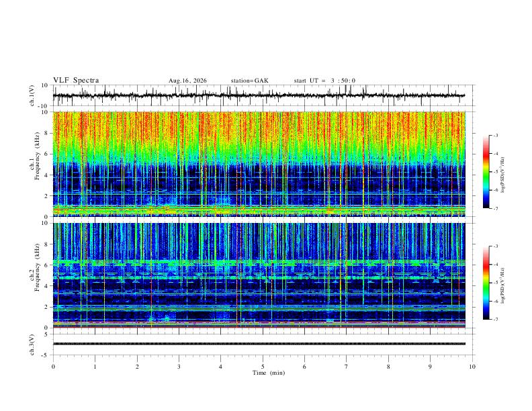Click the ch.3(V) flat signal trace
This screenshot has height=411, width=532.
click(259, 344)
